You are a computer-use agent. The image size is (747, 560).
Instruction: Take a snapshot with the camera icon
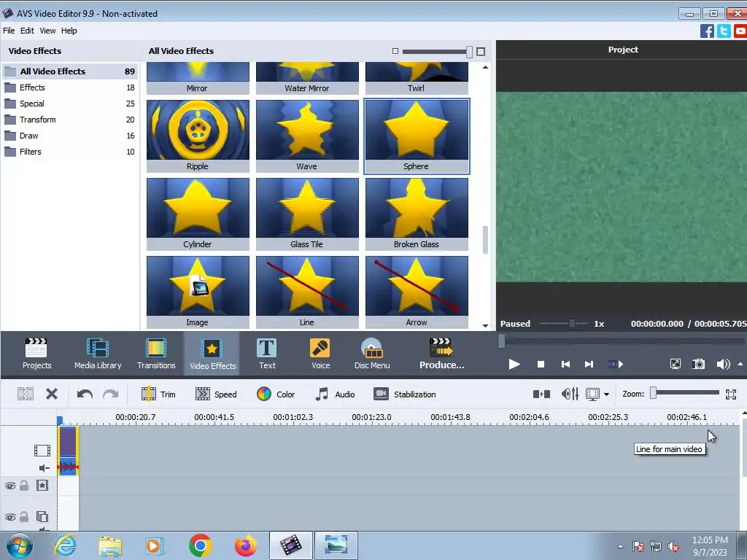pyautogui.click(x=698, y=365)
